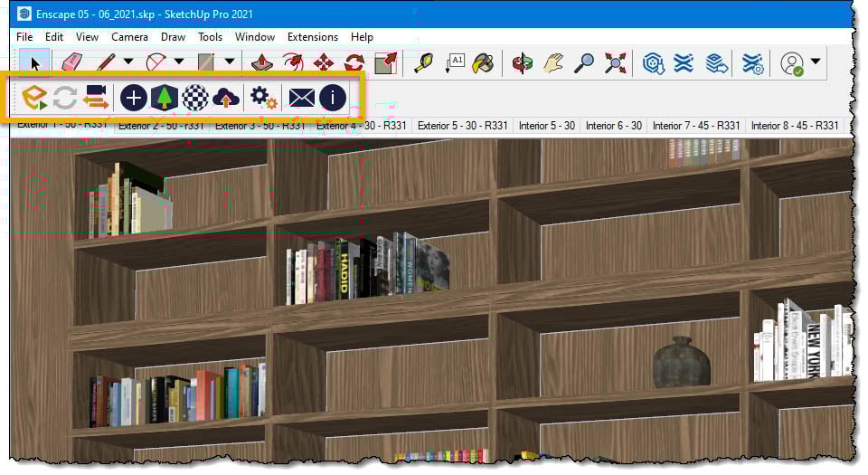Switch to Interior 5 - 30 scene tab
The width and height of the screenshot is (868, 475).
547,126
